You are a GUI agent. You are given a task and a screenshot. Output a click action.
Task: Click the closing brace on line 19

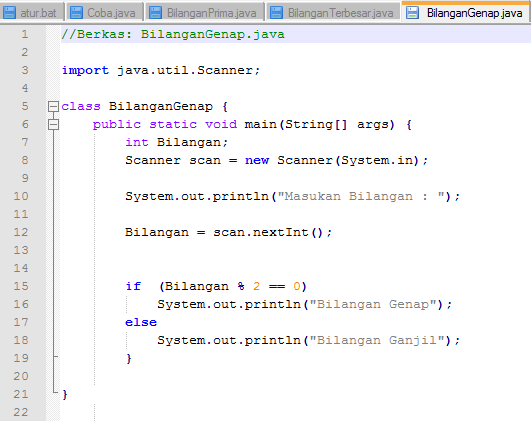pyautogui.click(x=129, y=358)
